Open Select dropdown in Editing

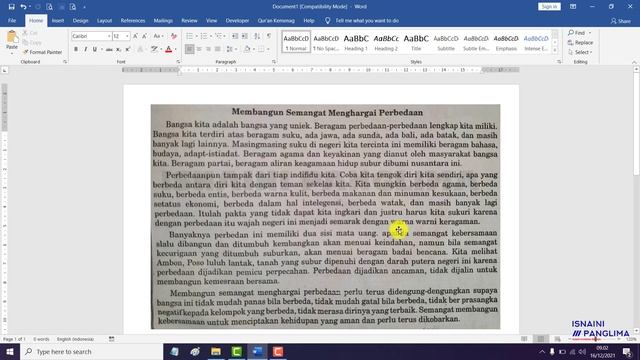pos(580,52)
